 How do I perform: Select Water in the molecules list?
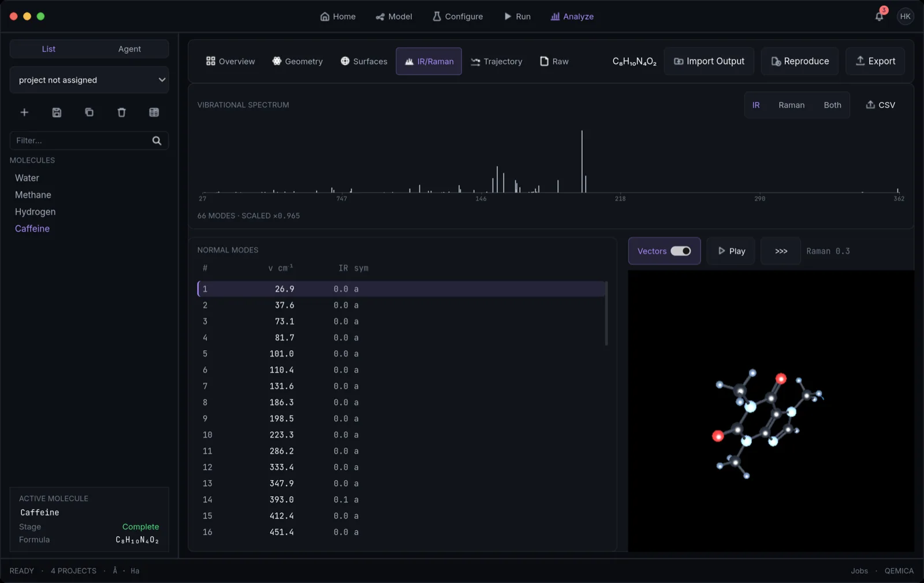coord(27,178)
